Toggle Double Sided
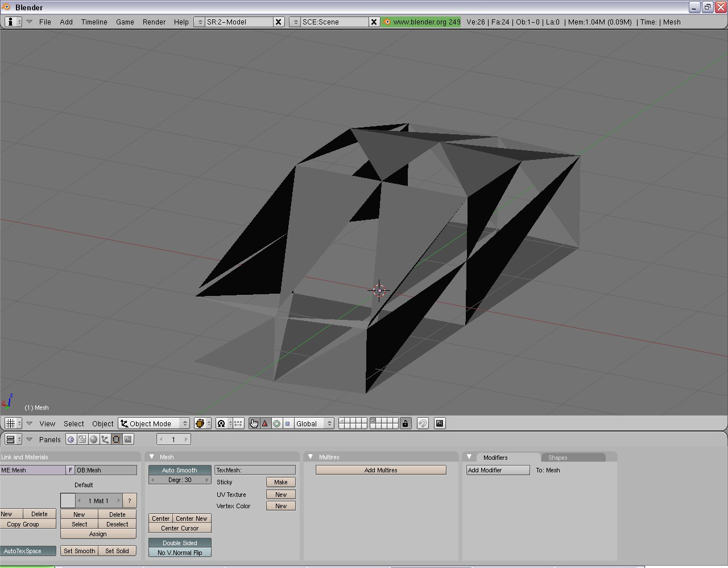Image resolution: width=728 pixels, height=568 pixels. [180, 543]
